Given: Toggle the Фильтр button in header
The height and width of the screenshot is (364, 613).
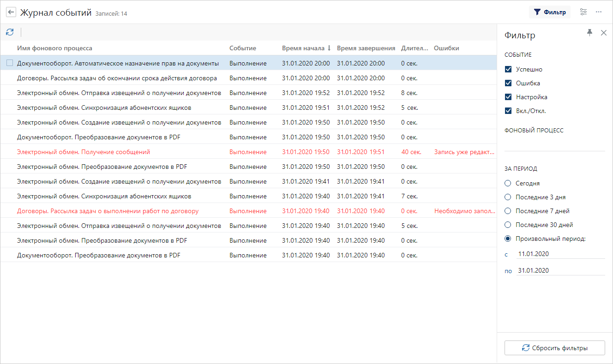Looking at the screenshot, I should coord(549,12).
